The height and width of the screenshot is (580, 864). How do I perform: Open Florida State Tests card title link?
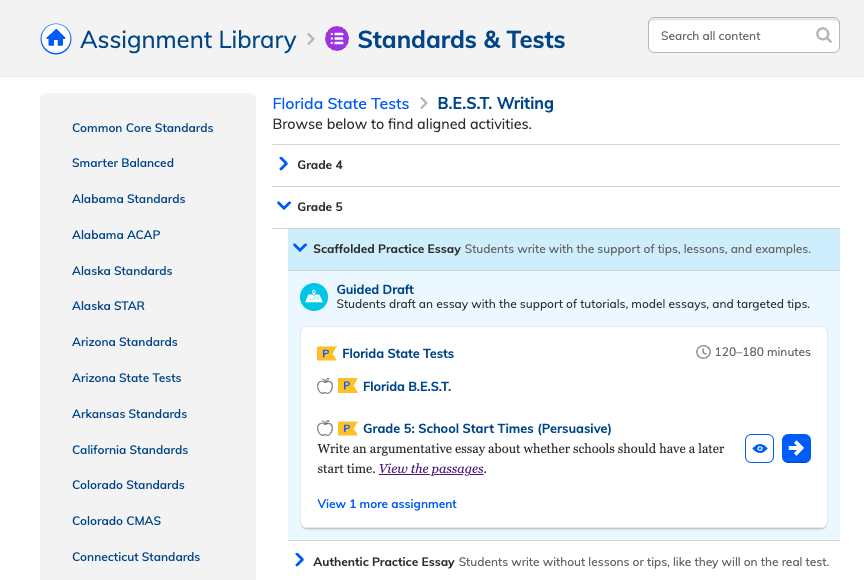click(398, 354)
